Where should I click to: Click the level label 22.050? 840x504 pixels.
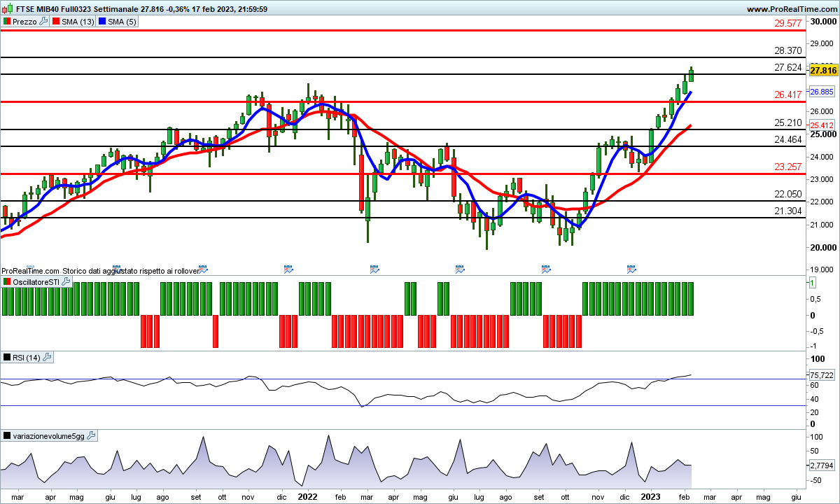(788, 194)
